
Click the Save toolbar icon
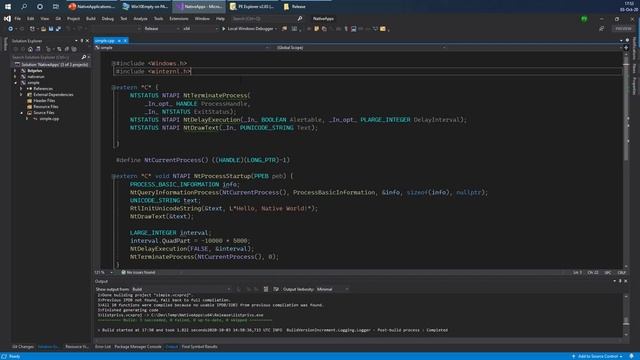(51, 29)
